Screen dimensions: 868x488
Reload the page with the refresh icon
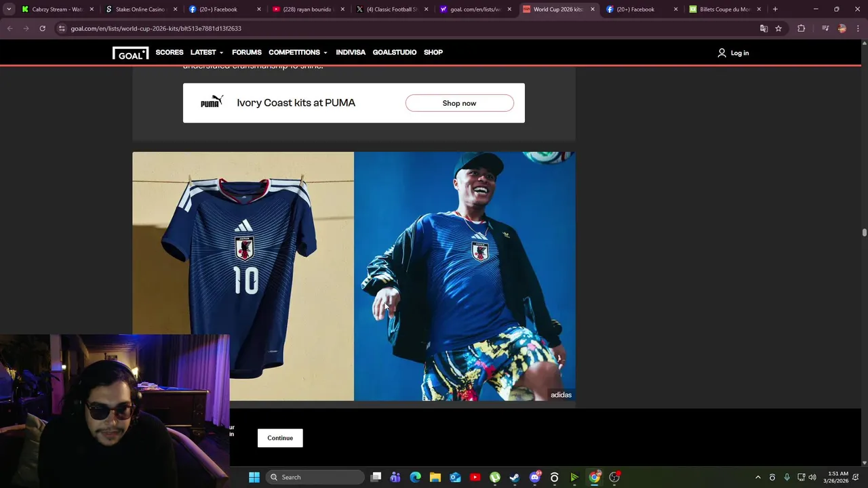point(42,28)
